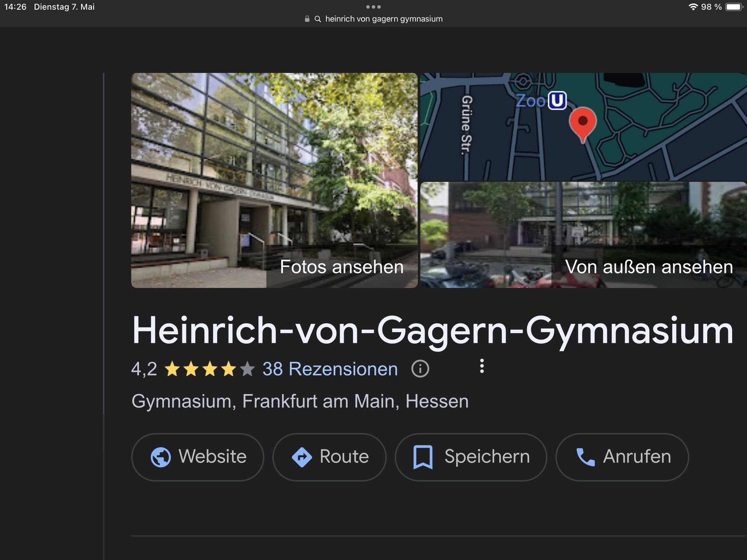Open the three-dot multitasking control at top
The width and height of the screenshot is (747, 560).
pos(373,7)
